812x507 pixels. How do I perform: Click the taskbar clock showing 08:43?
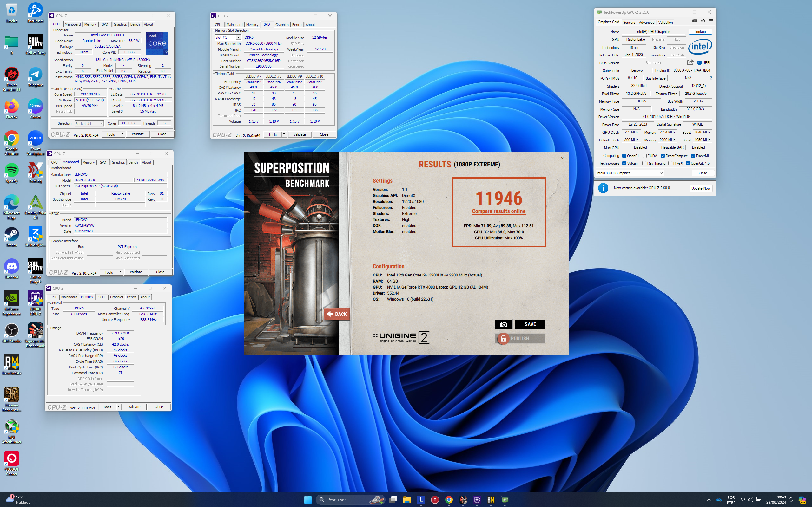tap(776, 500)
